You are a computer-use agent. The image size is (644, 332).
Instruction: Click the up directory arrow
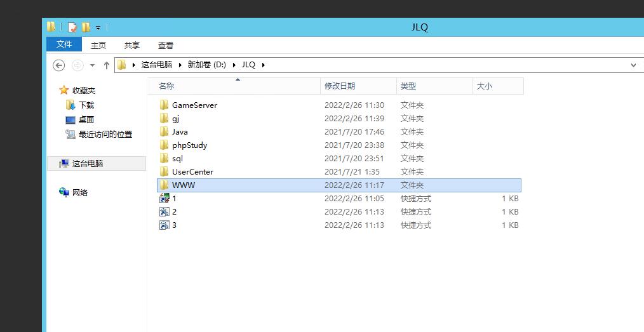[x=107, y=65]
